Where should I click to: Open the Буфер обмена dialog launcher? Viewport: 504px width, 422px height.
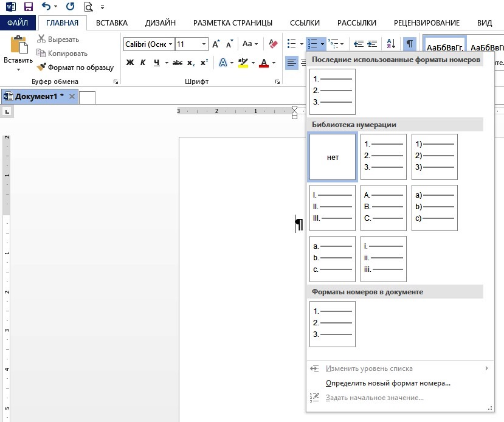tap(116, 82)
